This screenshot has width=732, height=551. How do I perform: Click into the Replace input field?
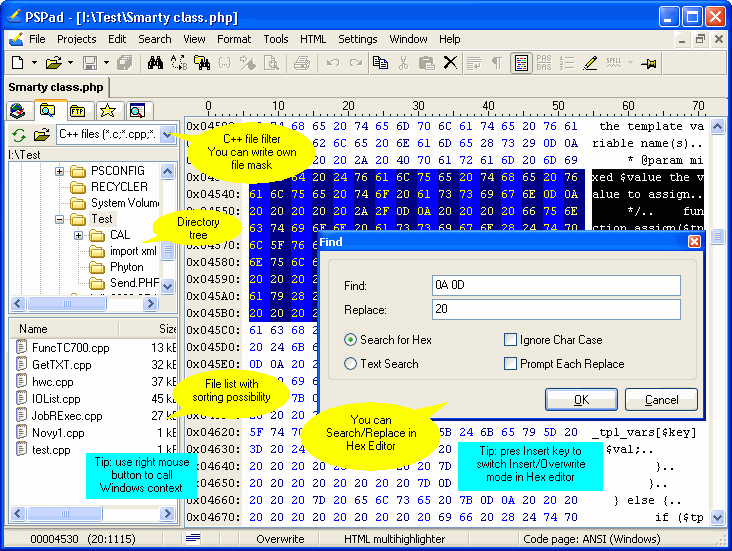click(x=556, y=310)
